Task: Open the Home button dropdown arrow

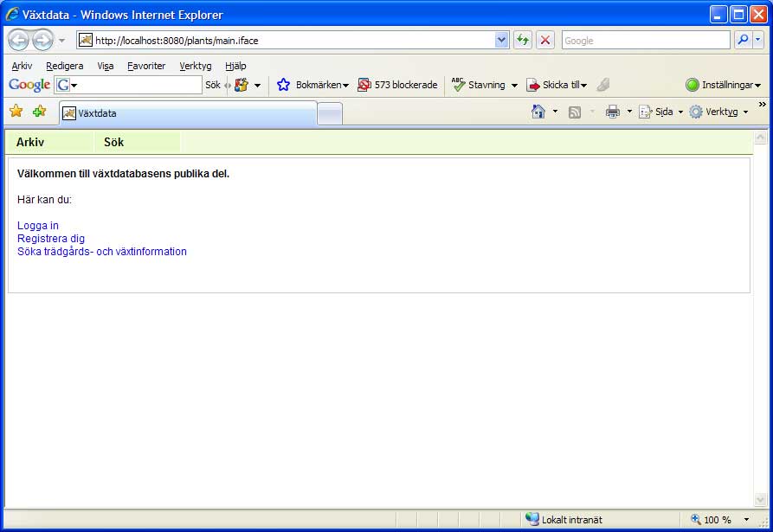Action: (555, 112)
